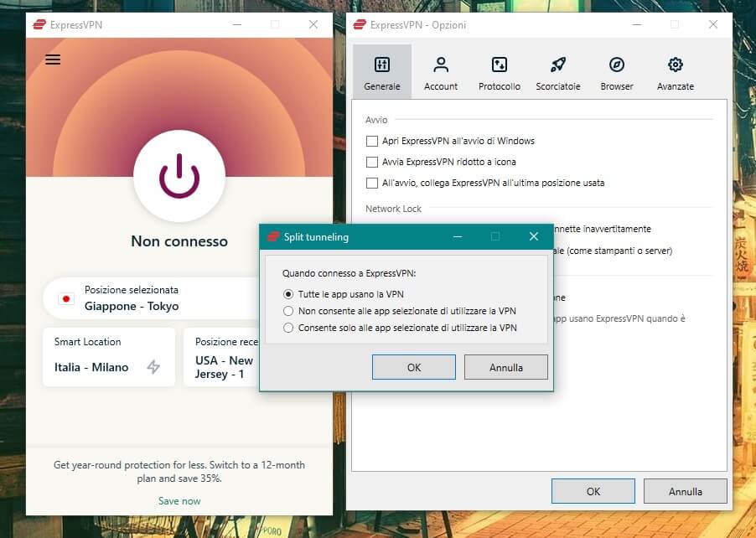Close the Split tunneling dialog
This screenshot has height=538, width=756.
point(534,236)
